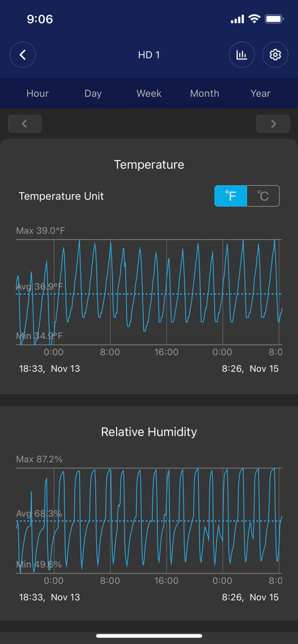The image size is (298, 644).
Task: Go to previous time period arrow
Action: tap(25, 124)
